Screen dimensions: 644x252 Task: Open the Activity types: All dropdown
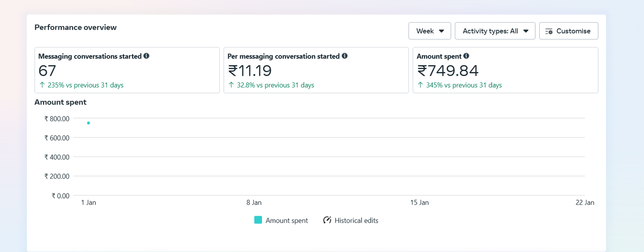(495, 31)
